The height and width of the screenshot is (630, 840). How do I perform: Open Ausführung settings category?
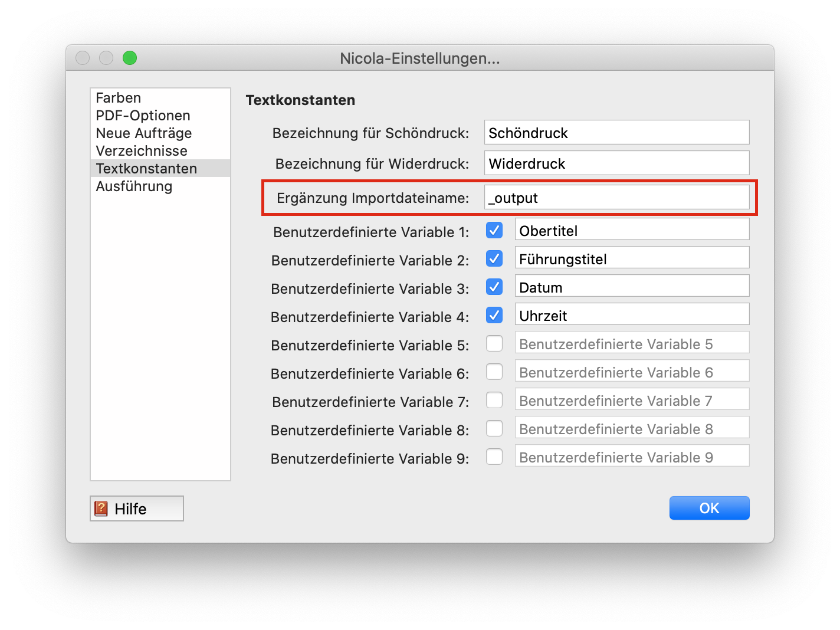(160, 186)
